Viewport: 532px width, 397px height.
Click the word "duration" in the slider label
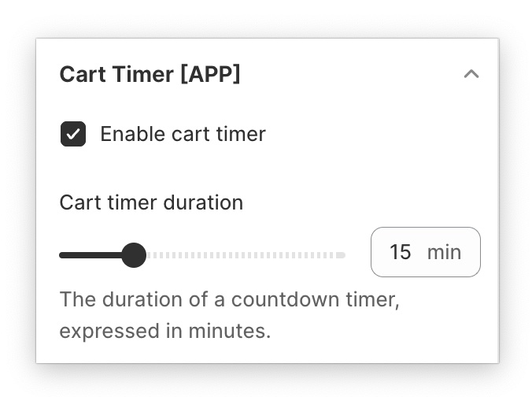203,202
